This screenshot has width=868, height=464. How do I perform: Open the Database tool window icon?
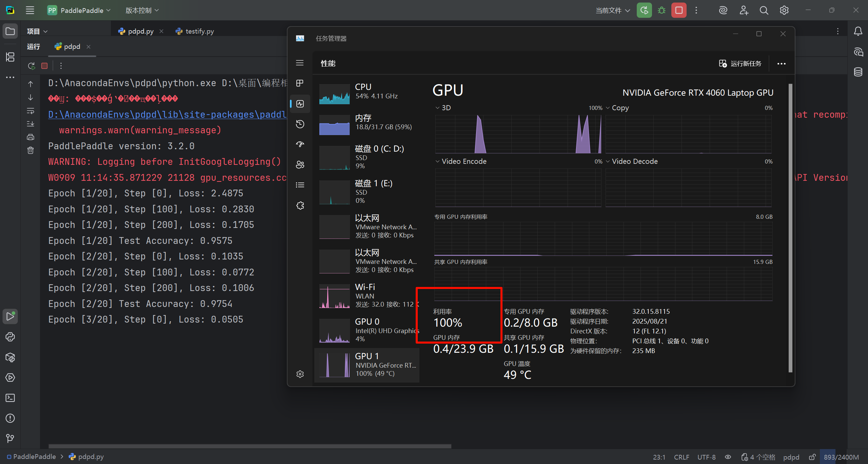(x=858, y=72)
